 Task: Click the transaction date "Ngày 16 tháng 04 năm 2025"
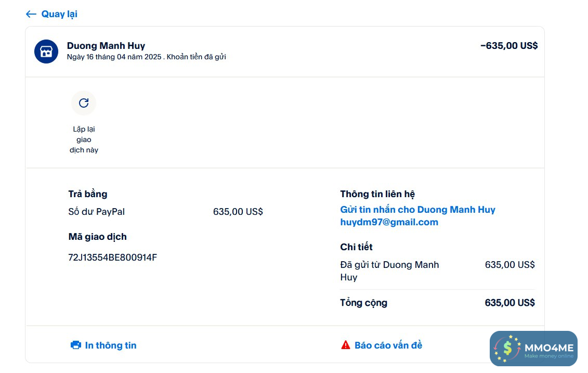click(114, 57)
